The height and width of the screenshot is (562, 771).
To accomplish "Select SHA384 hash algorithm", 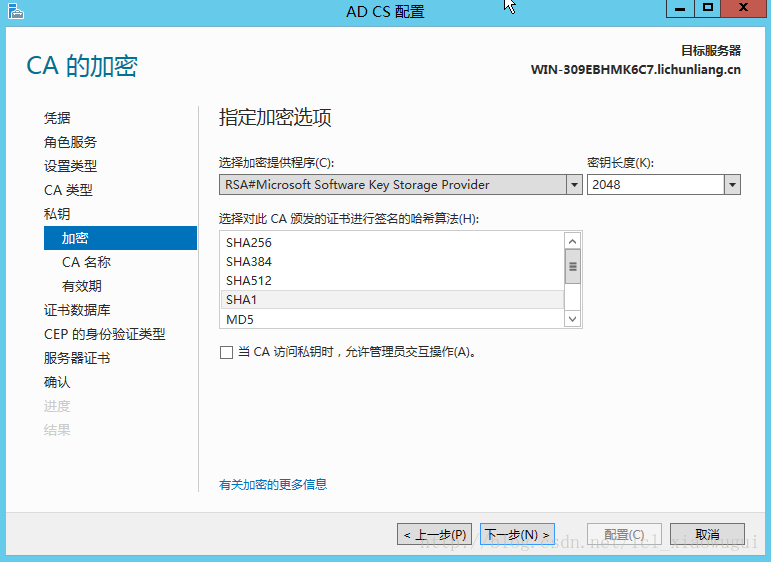I will click(392, 262).
